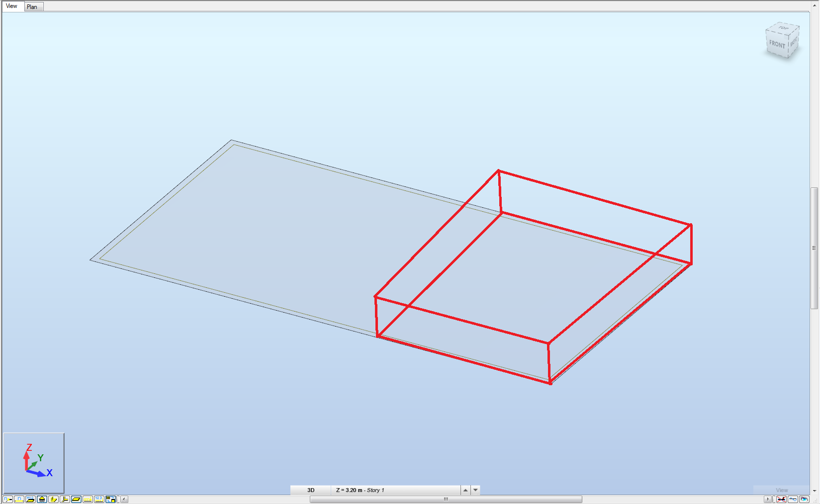This screenshot has width=820, height=504.
Task: Select the wall corner display icon
Action: pos(53,499)
